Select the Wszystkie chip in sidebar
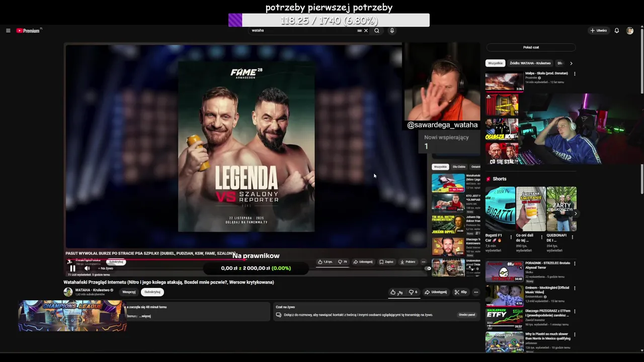 [x=495, y=63]
